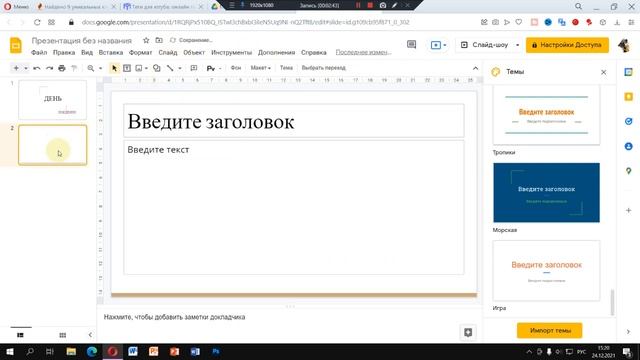This screenshot has width=640, height=360.
Task: Switch to grid view
Action: 62,335
